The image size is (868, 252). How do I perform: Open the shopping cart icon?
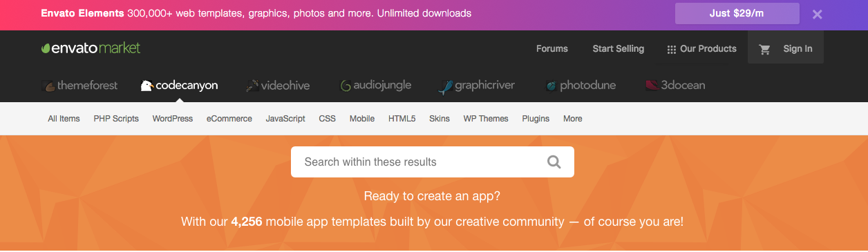click(x=764, y=49)
